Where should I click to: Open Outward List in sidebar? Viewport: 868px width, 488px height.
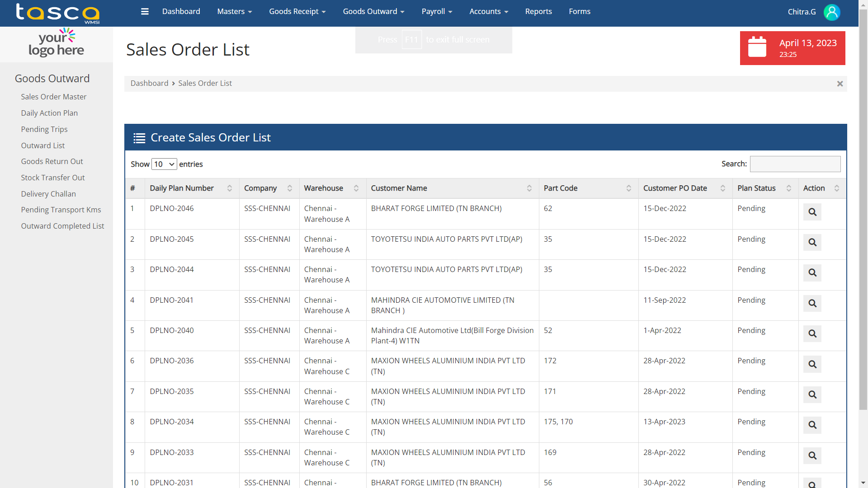(x=43, y=145)
